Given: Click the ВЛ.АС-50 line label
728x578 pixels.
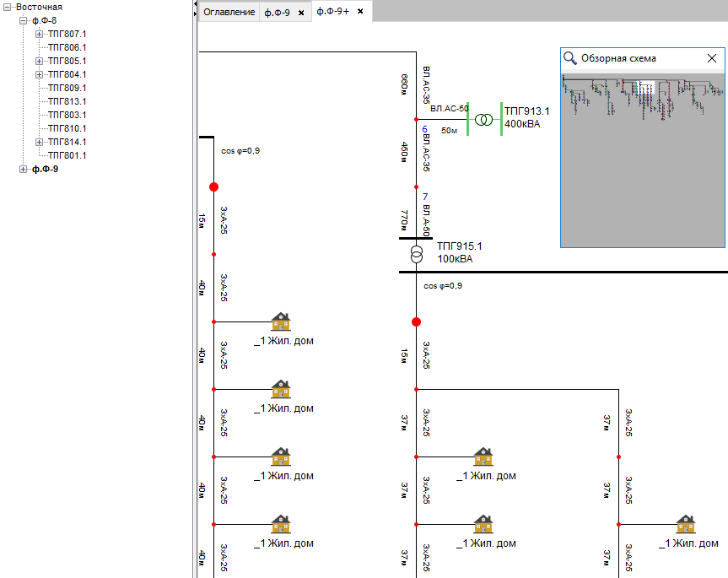Looking at the screenshot, I should coord(449,109).
